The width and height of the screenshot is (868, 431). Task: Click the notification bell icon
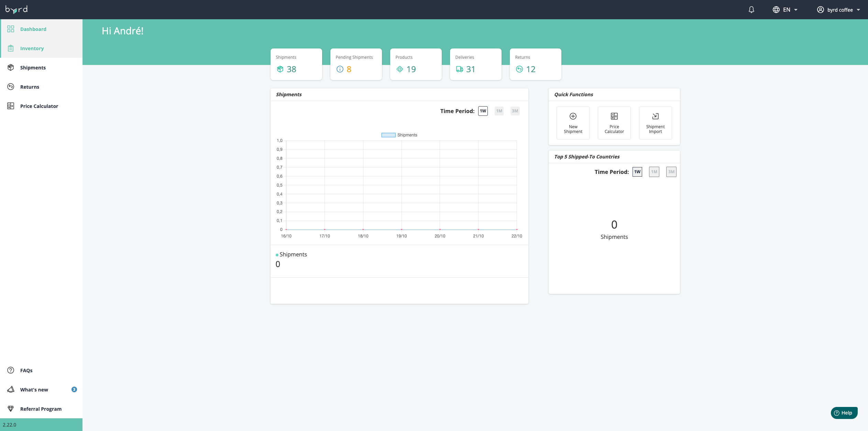751,10
